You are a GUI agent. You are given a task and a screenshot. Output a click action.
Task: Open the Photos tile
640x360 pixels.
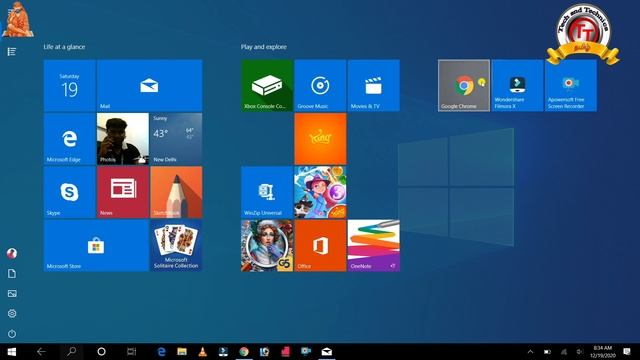coord(123,139)
